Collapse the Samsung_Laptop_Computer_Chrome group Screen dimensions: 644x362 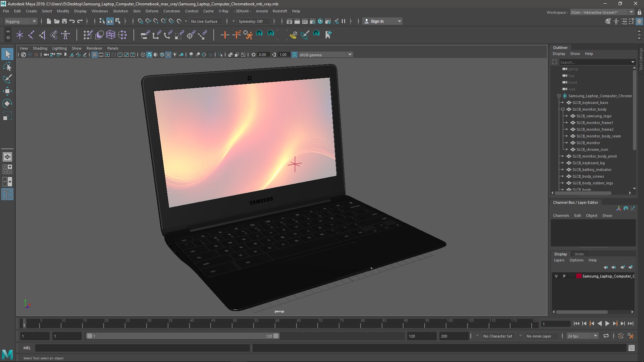[x=559, y=96]
